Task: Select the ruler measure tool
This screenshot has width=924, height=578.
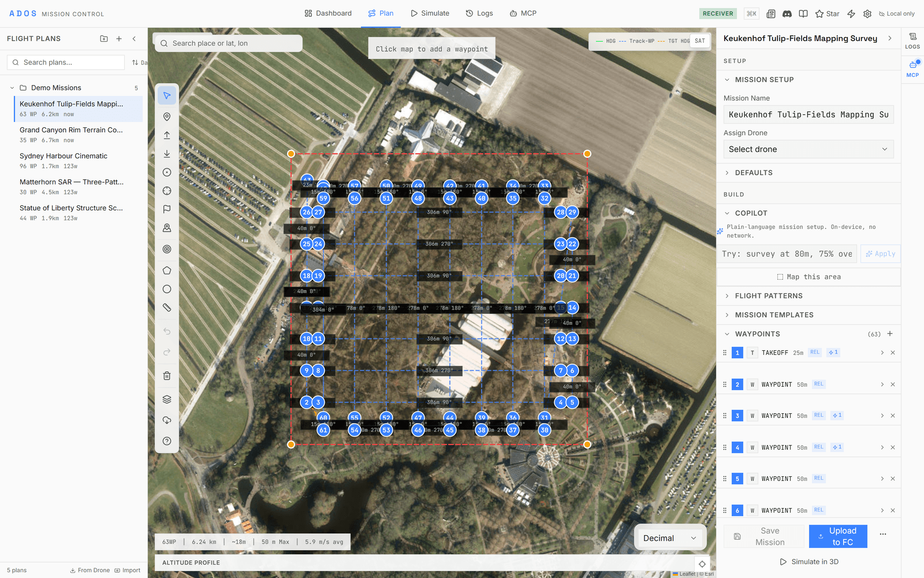Action: click(x=167, y=307)
